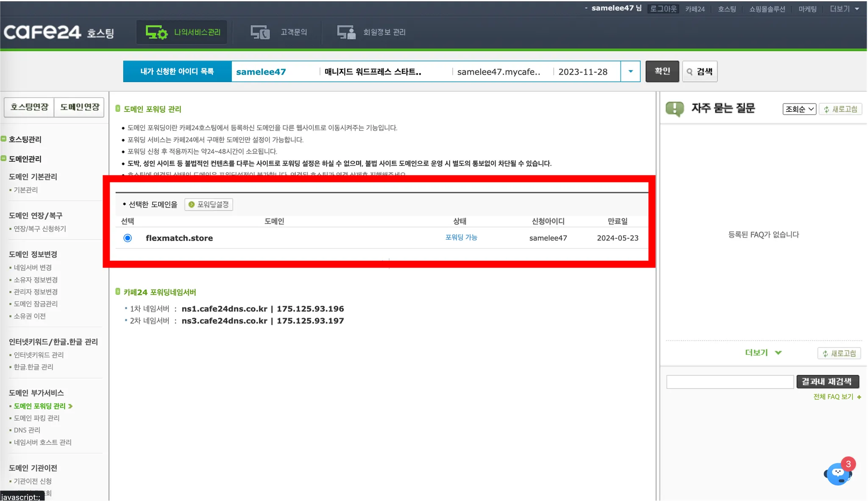
Task: Open the chatbot bubble with badge 3
Action: click(x=838, y=473)
